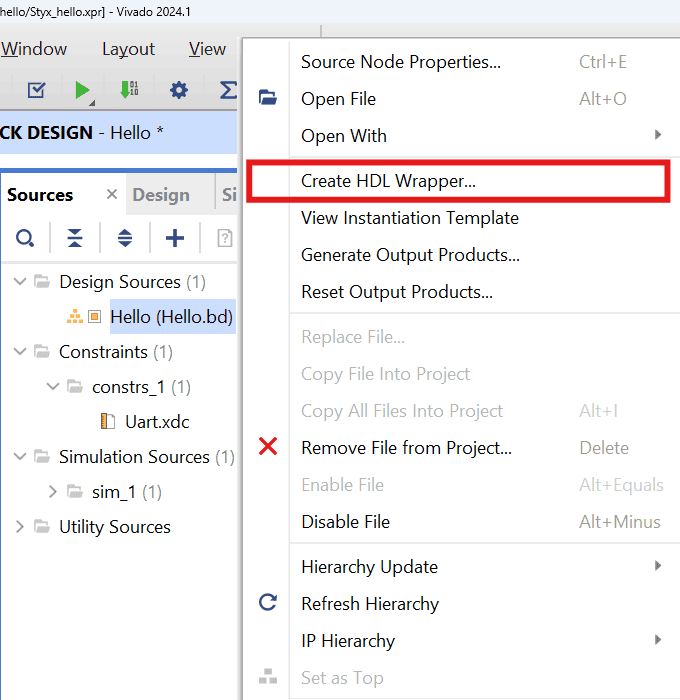Screen dimensions: 680x700
Task: Choose Generate Output Products menu entry
Action: [x=410, y=255]
